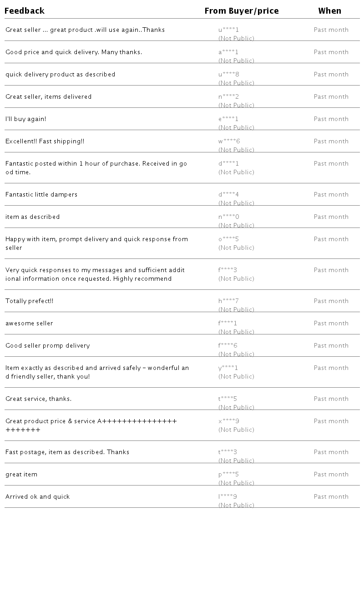Viewport: 364px width, 597px height.
Task: Select buyer p****5 username
Action: click(228, 475)
